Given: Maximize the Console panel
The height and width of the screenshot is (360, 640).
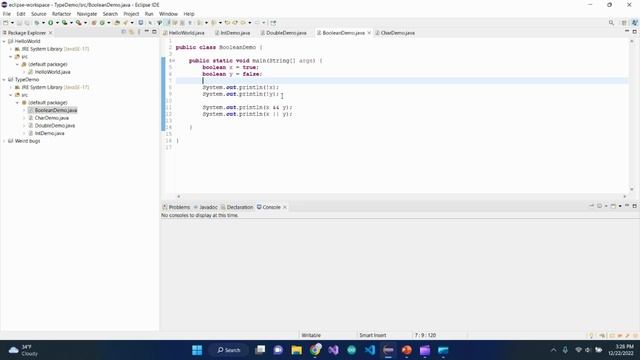Looking at the screenshot, I should pos(634,206).
